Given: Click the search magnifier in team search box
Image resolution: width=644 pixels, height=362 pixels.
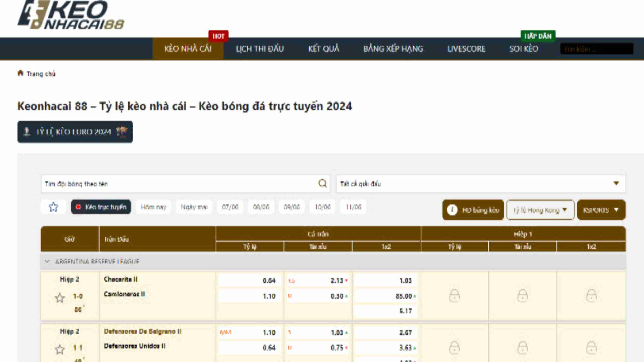Looking at the screenshot, I should [x=323, y=184].
